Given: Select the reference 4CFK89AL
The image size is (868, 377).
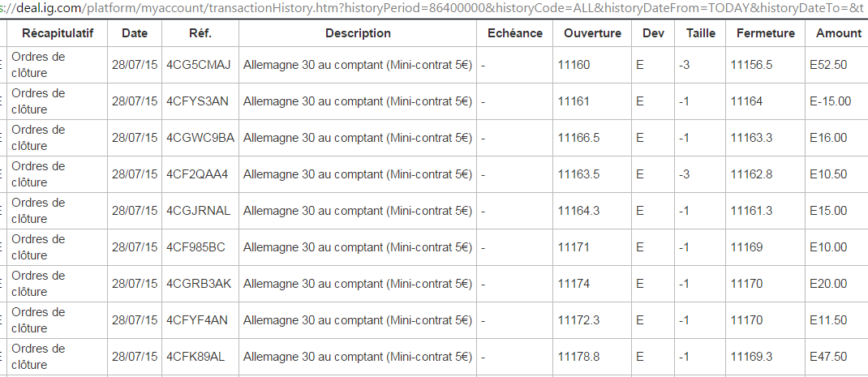Looking at the screenshot, I should pyautogui.click(x=196, y=357).
